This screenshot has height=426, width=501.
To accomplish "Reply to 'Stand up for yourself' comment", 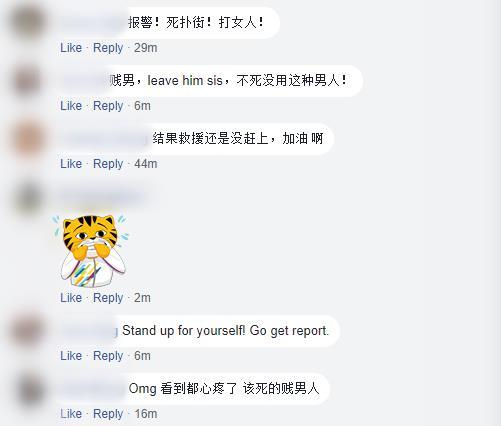I will pos(108,356).
